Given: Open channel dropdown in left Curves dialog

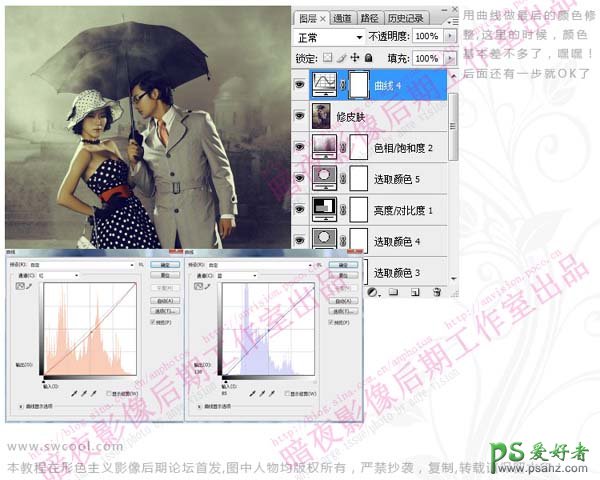Looking at the screenshot, I should pos(59,275).
